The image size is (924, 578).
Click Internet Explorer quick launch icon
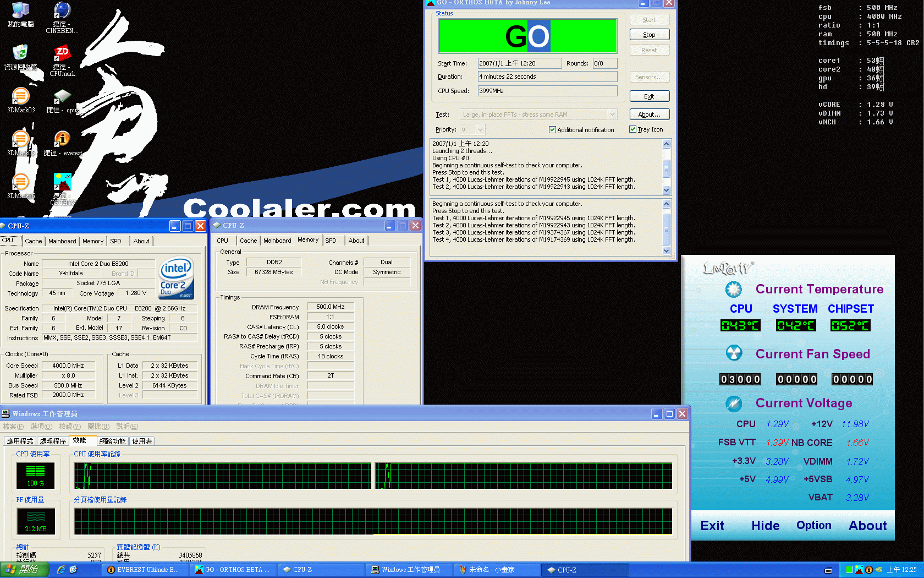(x=61, y=570)
